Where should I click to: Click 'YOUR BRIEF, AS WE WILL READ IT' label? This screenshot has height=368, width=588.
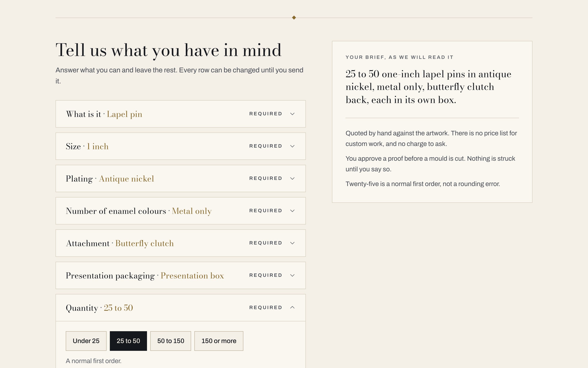399,57
